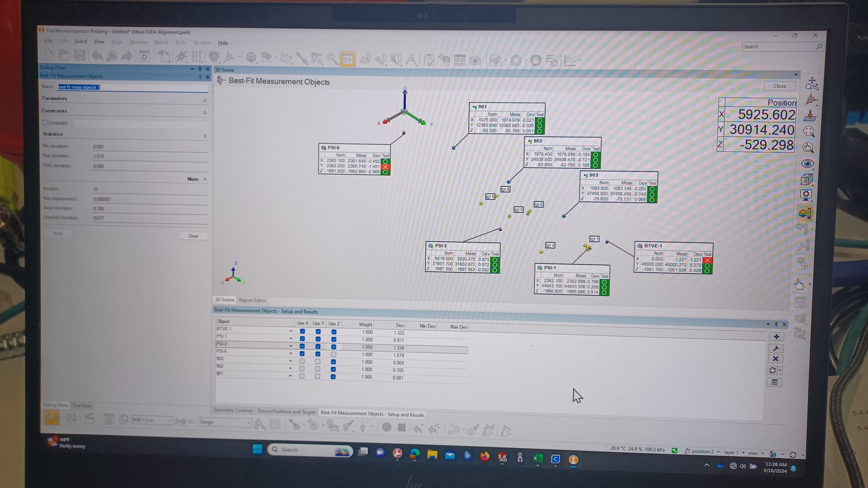Open the View menu

99,42
